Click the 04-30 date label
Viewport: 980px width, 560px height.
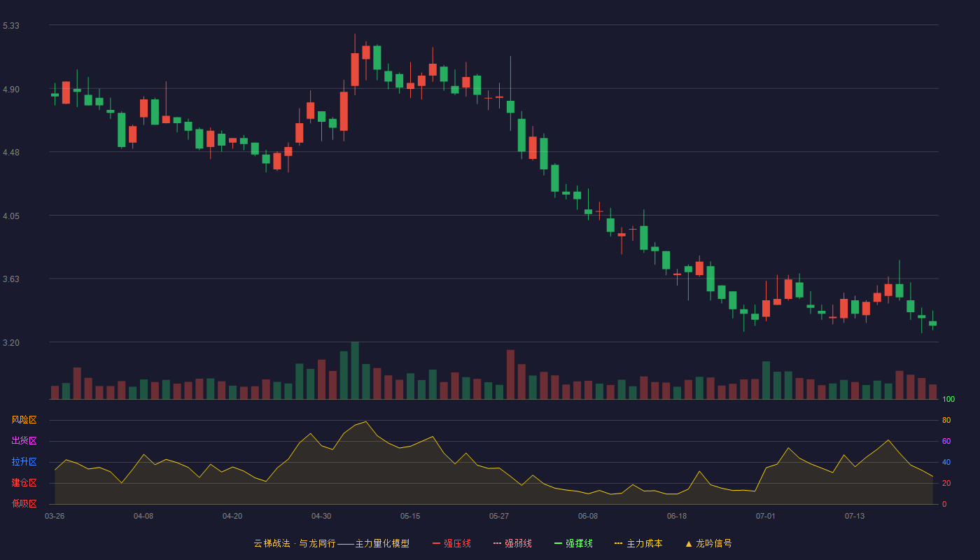click(321, 516)
